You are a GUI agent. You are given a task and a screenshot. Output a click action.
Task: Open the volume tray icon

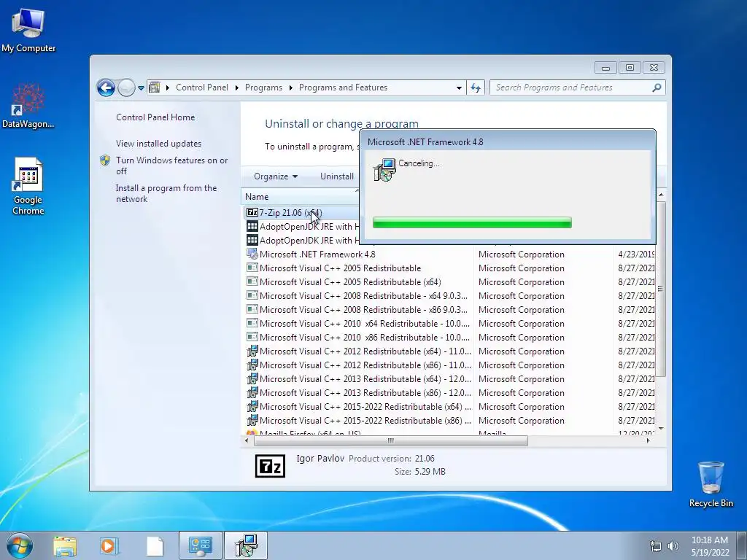[x=673, y=546]
